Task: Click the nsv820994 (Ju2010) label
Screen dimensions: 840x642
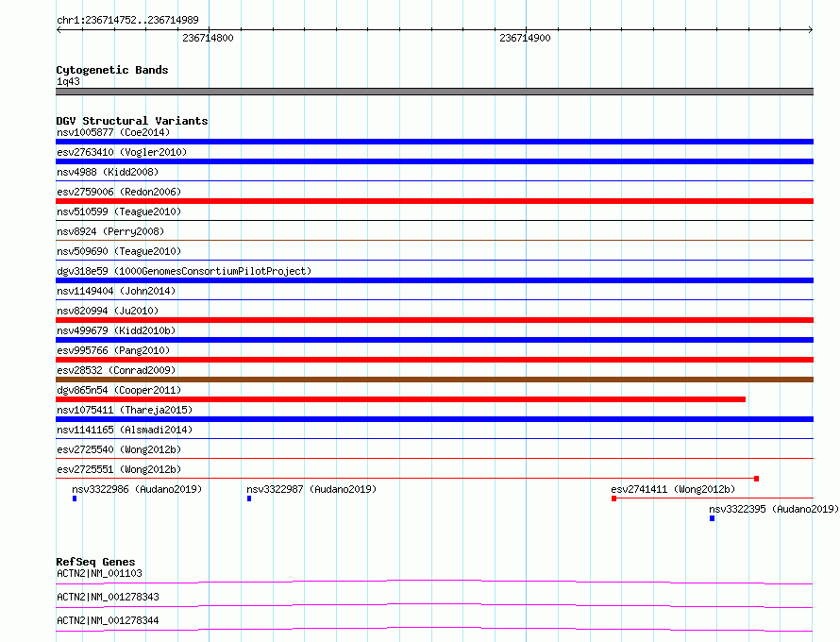Action: [x=108, y=311]
